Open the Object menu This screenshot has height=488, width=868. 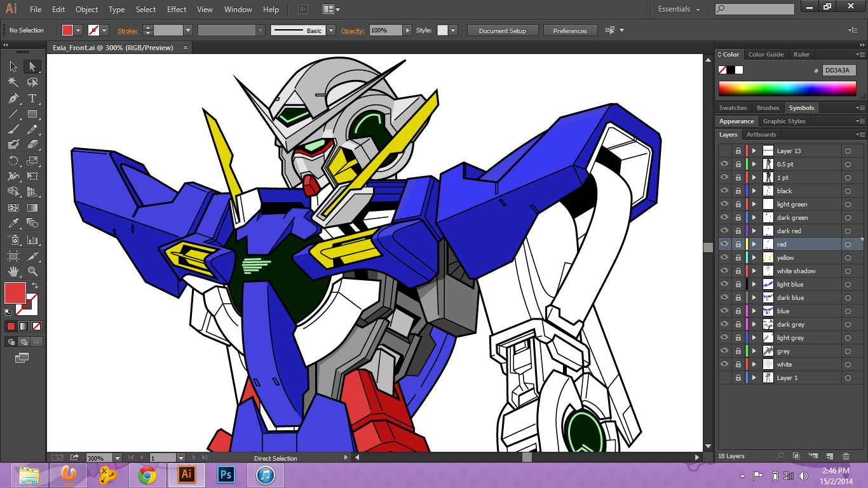tap(86, 10)
